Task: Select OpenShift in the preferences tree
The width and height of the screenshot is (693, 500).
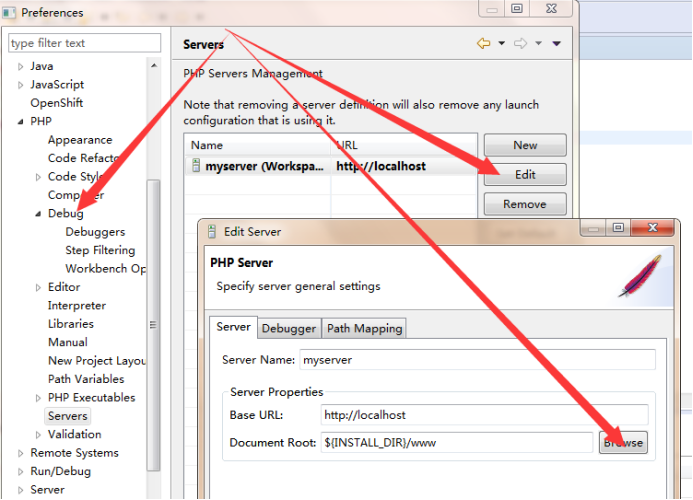Action: coord(57,103)
